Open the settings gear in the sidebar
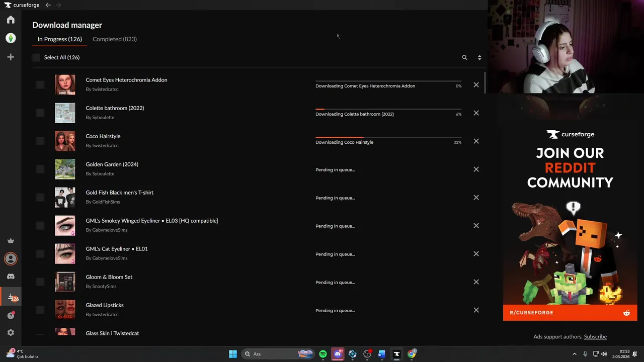 (11, 333)
